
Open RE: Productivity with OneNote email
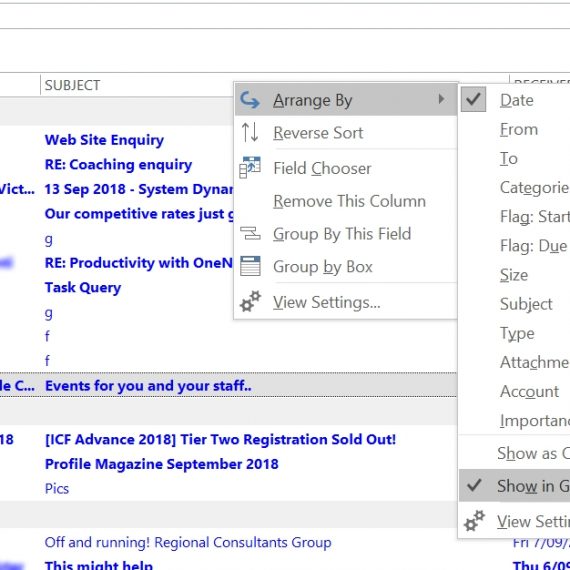[x=139, y=262]
